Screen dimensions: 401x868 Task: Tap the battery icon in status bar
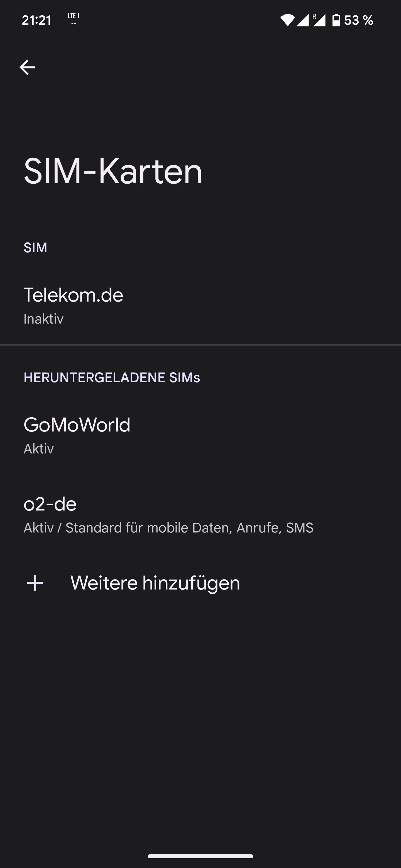[x=336, y=20]
